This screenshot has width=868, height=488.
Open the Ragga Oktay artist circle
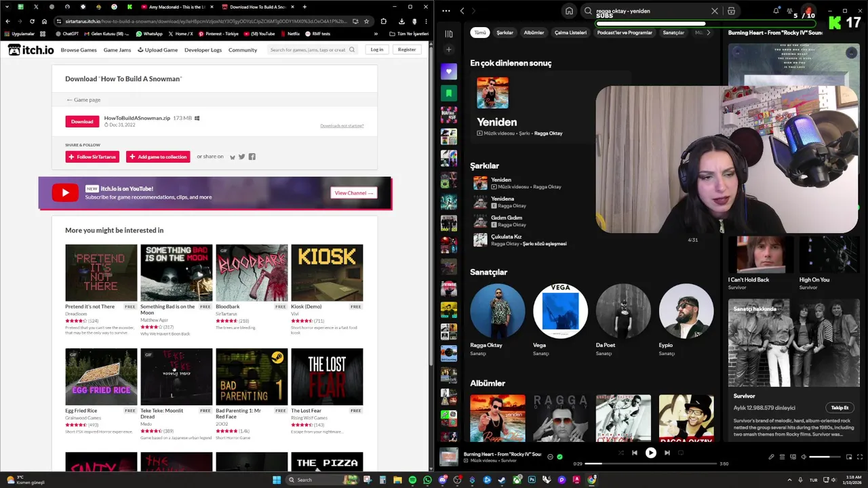click(x=497, y=310)
